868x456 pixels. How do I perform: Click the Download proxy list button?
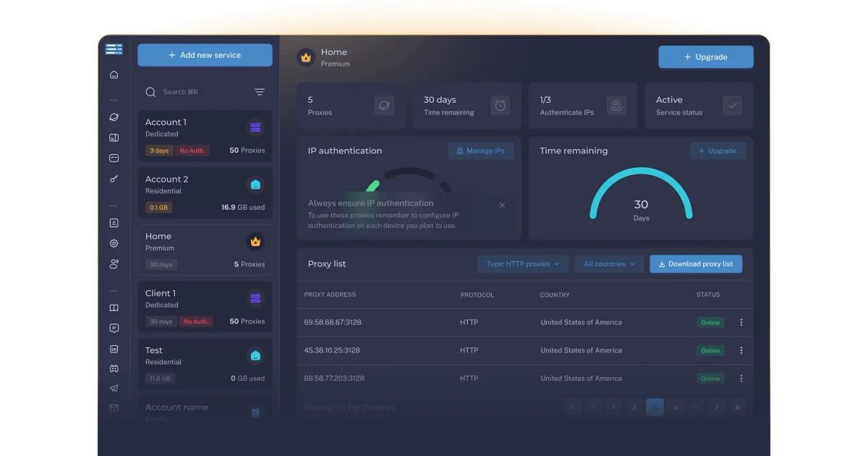click(x=696, y=264)
